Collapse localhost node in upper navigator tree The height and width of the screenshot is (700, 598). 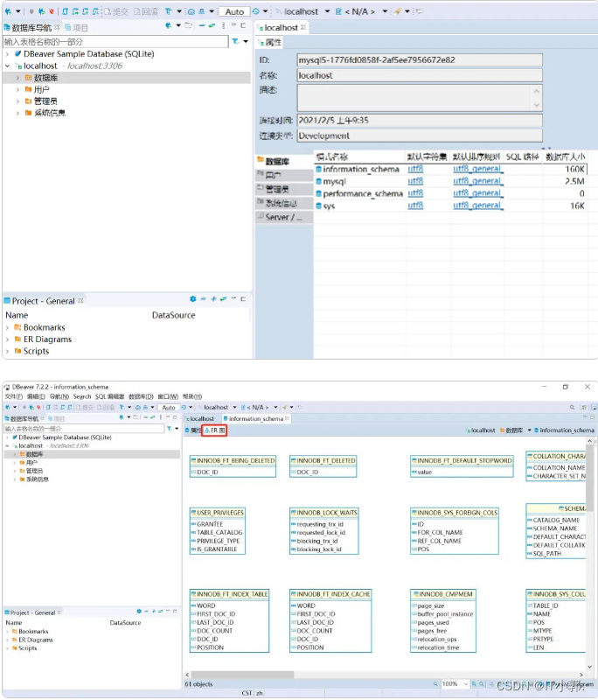click(7, 66)
